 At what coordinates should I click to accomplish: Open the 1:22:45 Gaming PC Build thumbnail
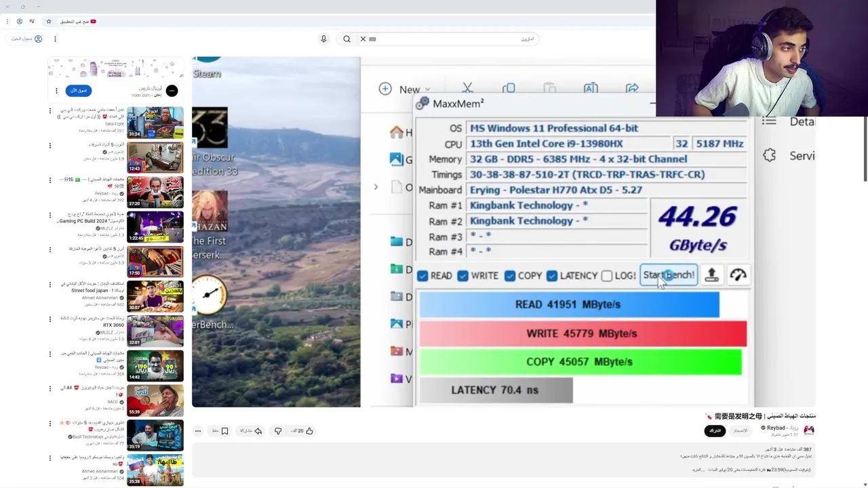(x=155, y=227)
